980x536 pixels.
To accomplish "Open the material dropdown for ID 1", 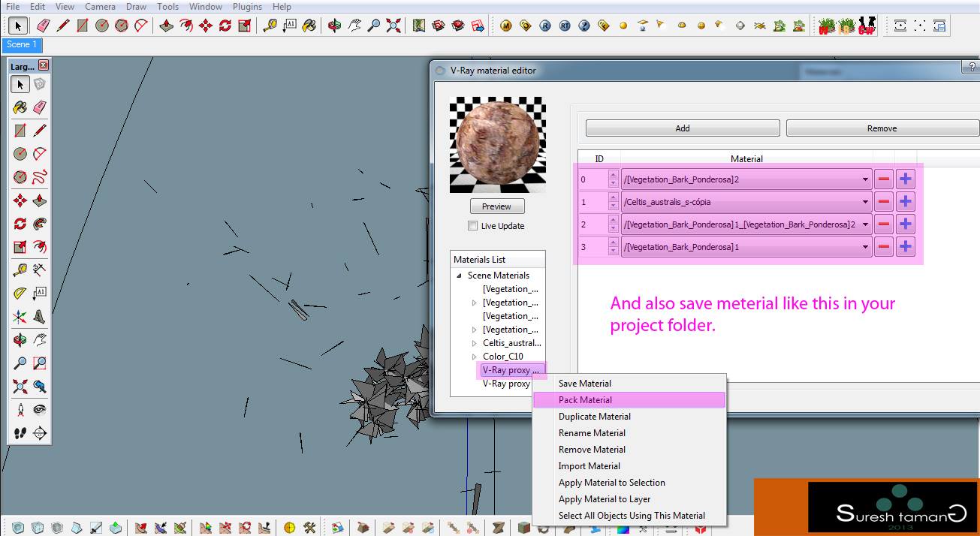I will (x=865, y=201).
